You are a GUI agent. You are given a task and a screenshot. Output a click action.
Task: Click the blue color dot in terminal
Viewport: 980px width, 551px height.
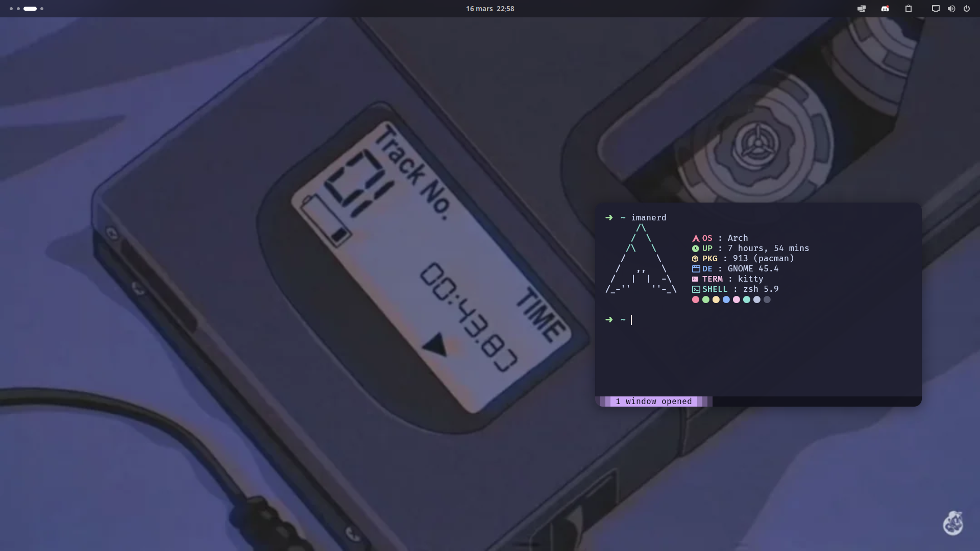point(726,300)
